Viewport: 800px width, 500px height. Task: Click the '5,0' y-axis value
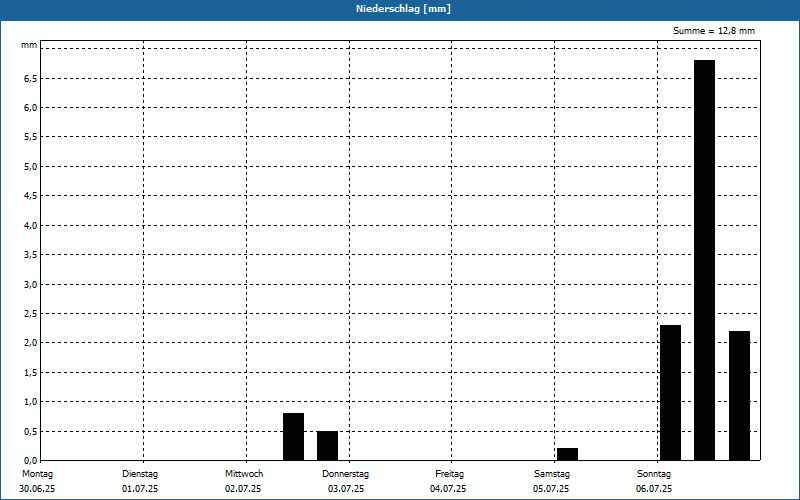(x=30, y=167)
